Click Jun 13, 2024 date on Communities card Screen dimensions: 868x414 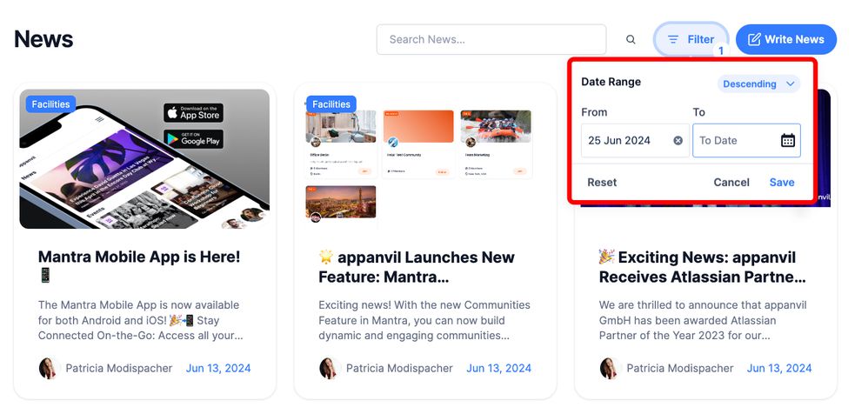(x=498, y=368)
